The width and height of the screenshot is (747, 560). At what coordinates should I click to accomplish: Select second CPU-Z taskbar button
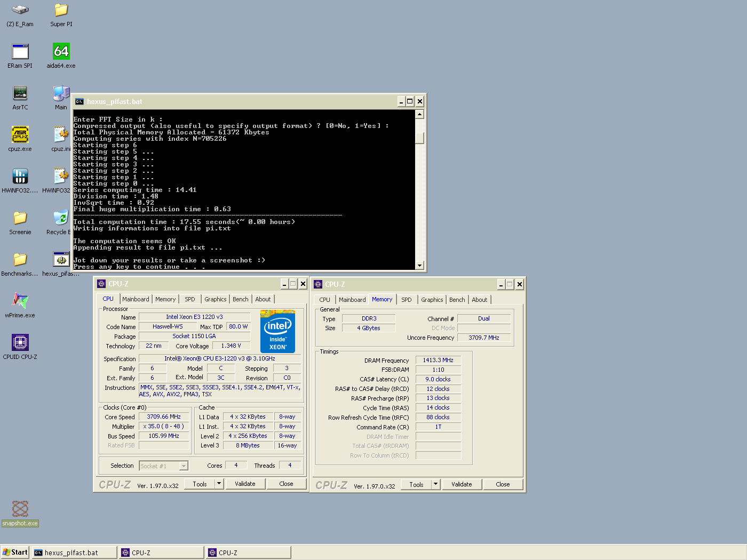[249, 553]
